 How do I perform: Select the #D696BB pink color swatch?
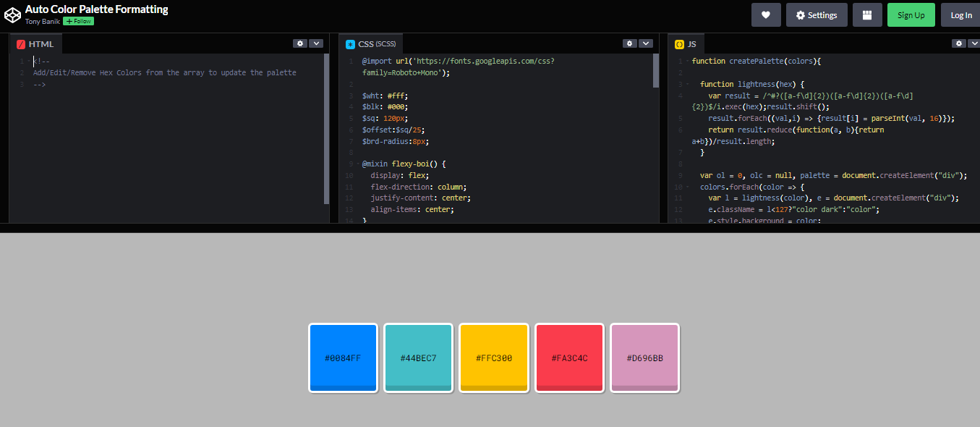coord(644,358)
